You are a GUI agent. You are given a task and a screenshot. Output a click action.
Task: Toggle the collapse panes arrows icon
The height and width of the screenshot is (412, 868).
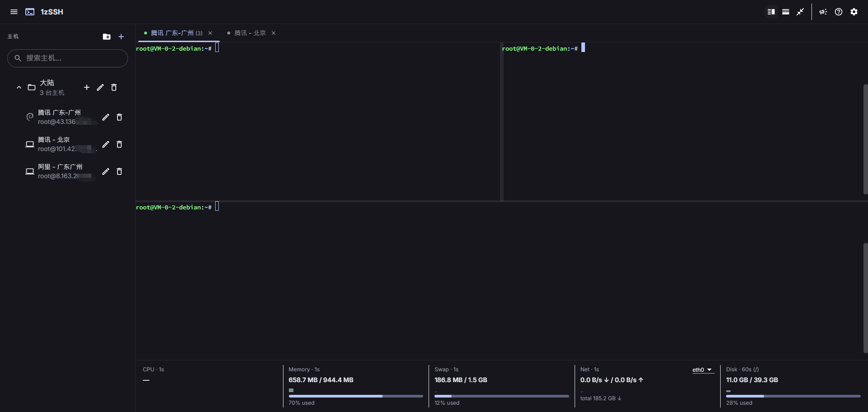pyautogui.click(x=800, y=12)
